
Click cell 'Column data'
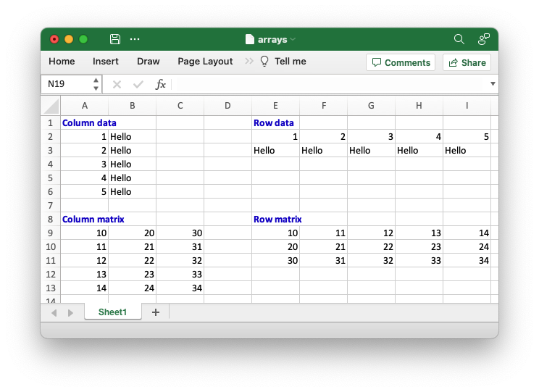tap(85, 122)
